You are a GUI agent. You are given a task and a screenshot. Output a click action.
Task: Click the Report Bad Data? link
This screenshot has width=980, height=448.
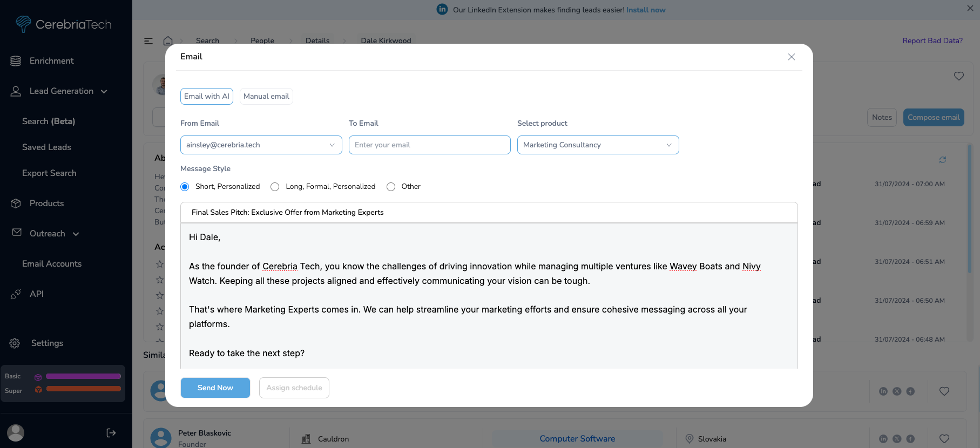tap(932, 40)
